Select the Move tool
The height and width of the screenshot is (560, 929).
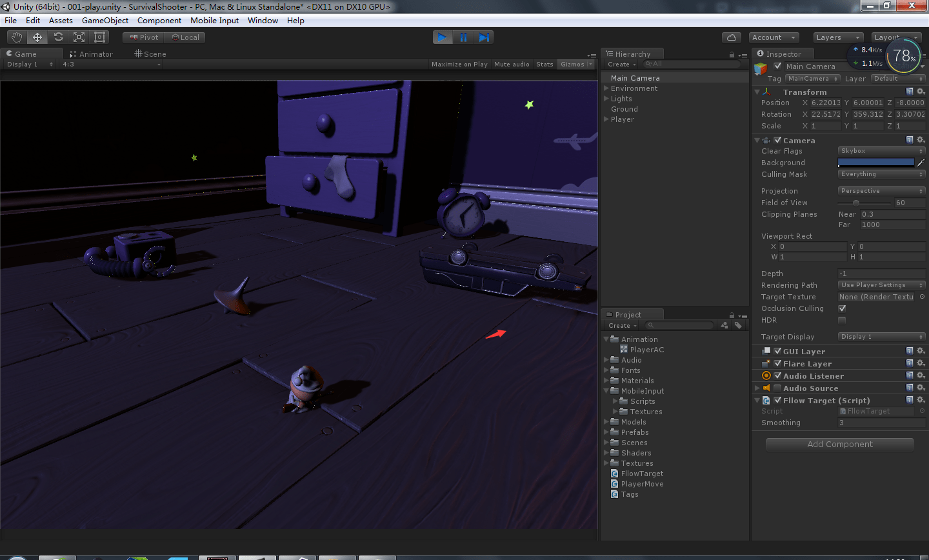(x=37, y=37)
